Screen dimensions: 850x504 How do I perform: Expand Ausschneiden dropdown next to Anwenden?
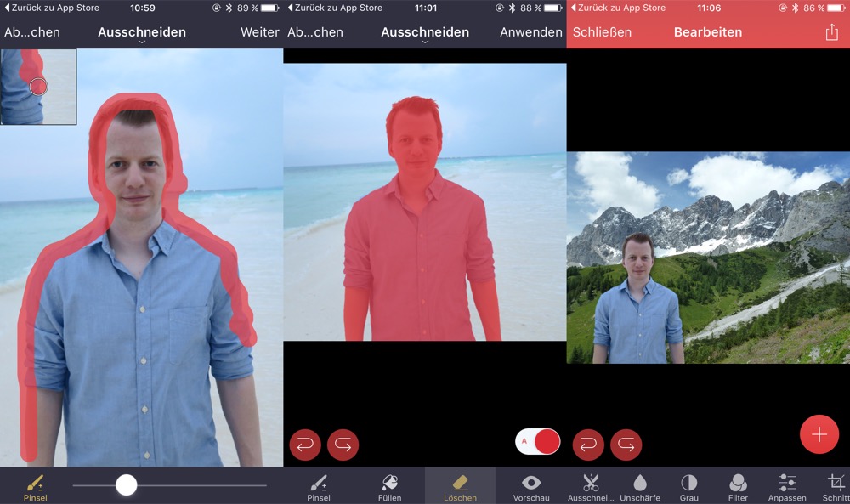(x=424, y=34)
